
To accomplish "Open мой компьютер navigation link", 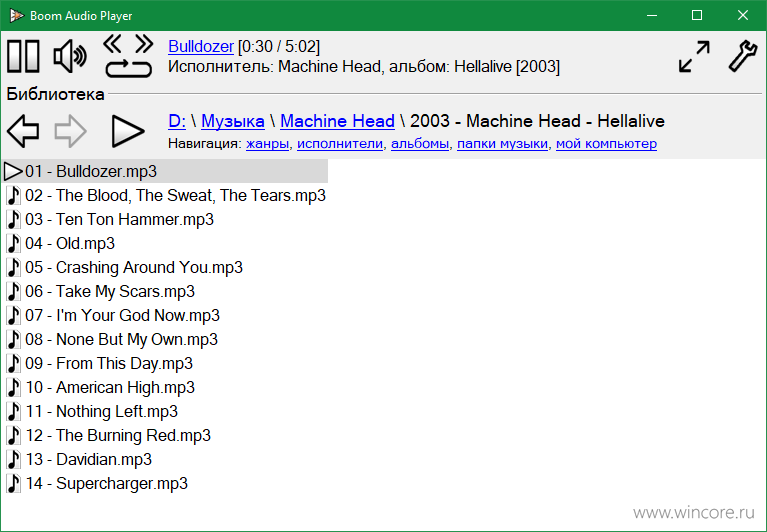I will (607, 144).
